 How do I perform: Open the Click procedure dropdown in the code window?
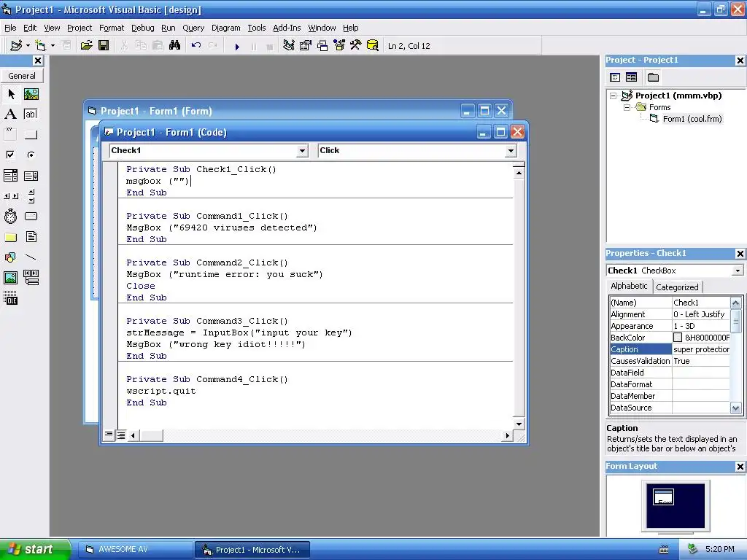coord(511,151)
